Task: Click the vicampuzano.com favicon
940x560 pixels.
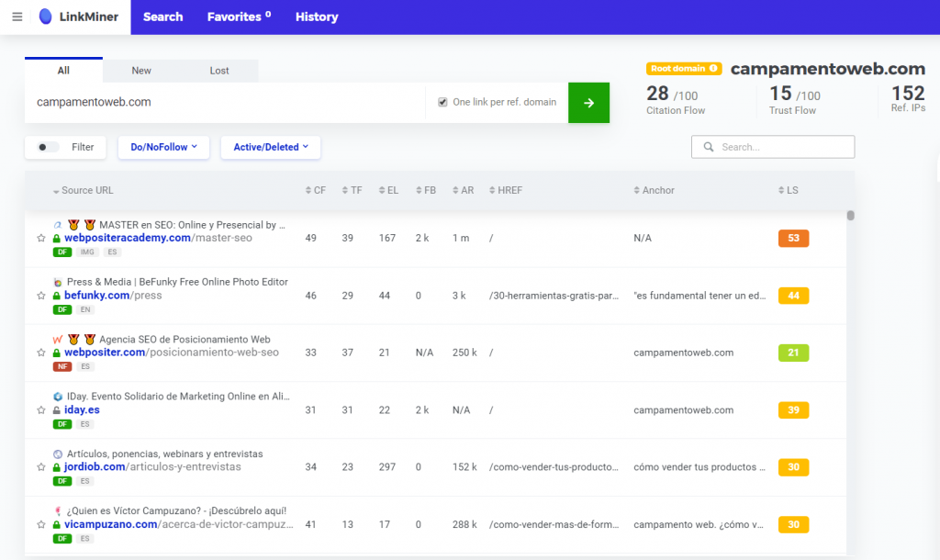Action: pos(58,510)
